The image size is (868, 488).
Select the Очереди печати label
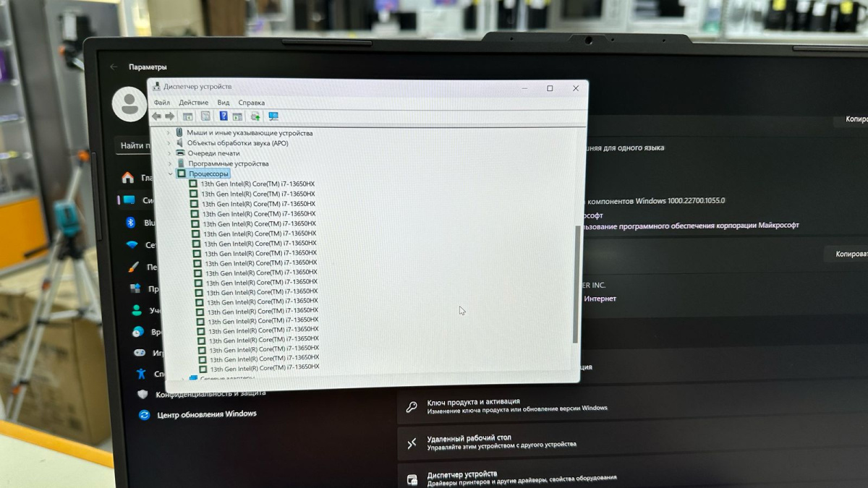point(213,153)
